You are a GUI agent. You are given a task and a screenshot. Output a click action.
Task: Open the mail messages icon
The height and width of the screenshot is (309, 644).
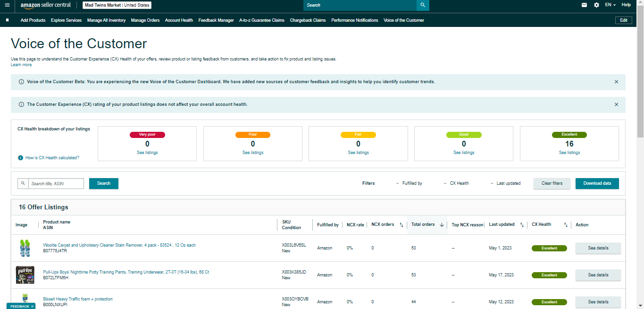click(x=585, y=5)
